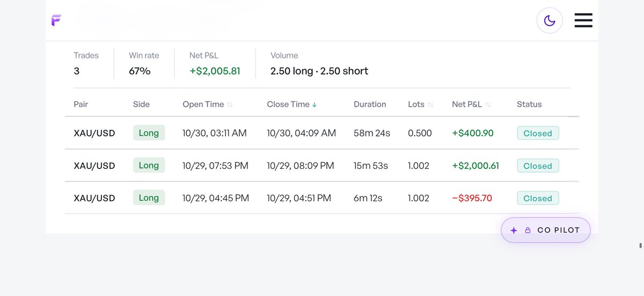The height and width of the screenshot is (296, 644).
Task: Click open time 10/29, 07:53 PM
Action: pos(215,166)
